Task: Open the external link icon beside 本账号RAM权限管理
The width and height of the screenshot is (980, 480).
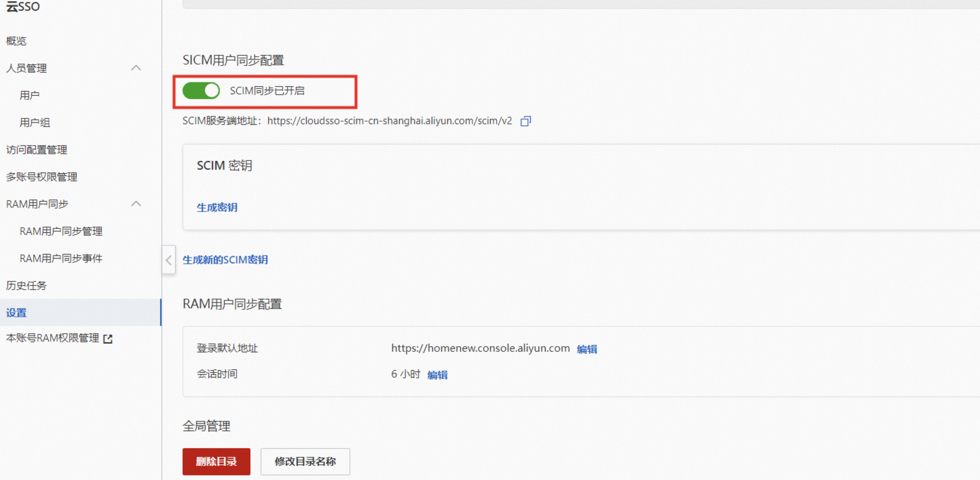Action: coord(108,339)
